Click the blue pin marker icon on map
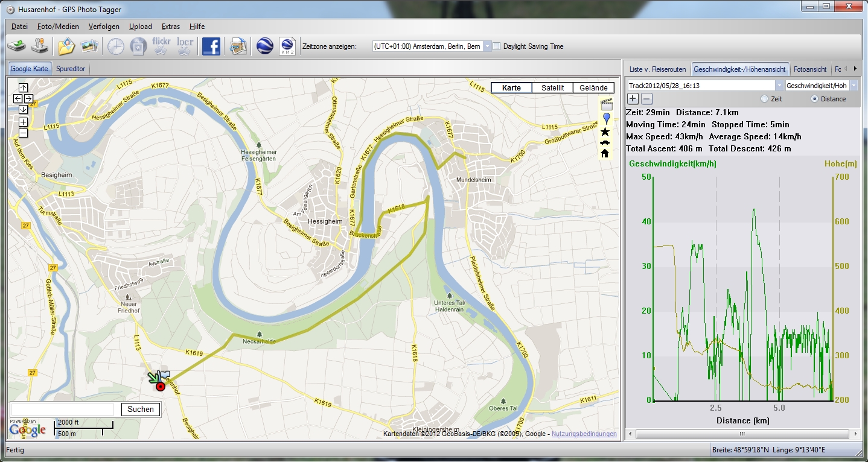Screen dimensions: 868x462 coord(606,118)
